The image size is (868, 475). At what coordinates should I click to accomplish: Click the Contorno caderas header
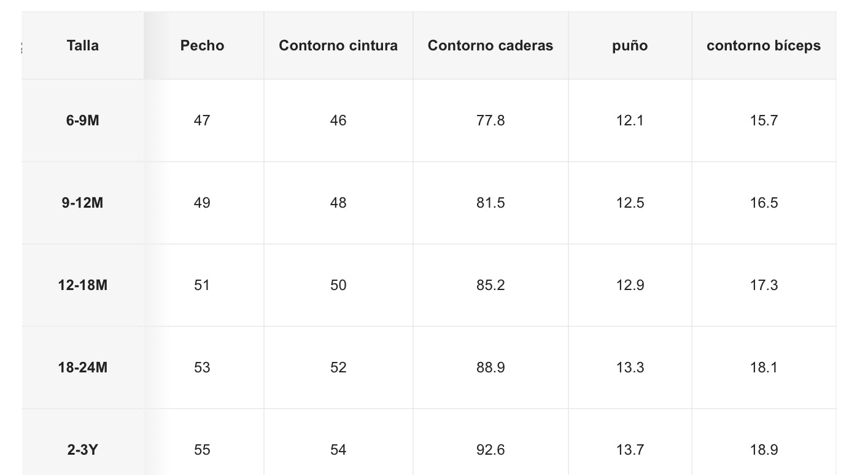(490, 45)
